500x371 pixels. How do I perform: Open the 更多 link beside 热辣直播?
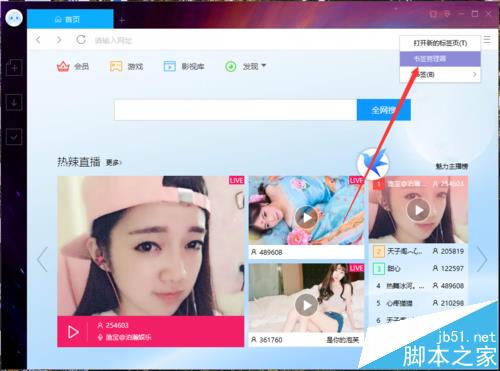coord(113,163)
